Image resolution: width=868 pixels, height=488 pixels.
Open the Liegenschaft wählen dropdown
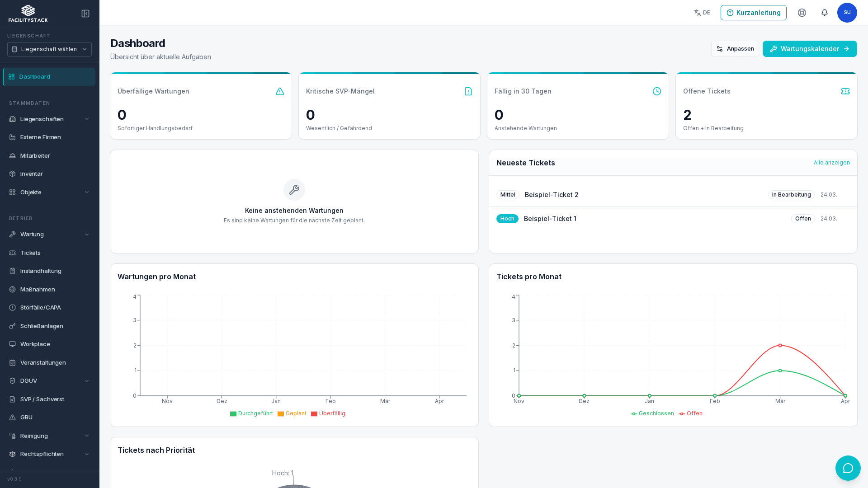49,49
